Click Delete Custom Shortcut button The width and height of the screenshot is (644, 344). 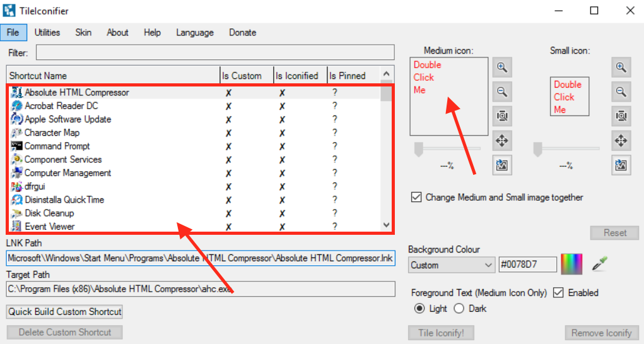65,332
